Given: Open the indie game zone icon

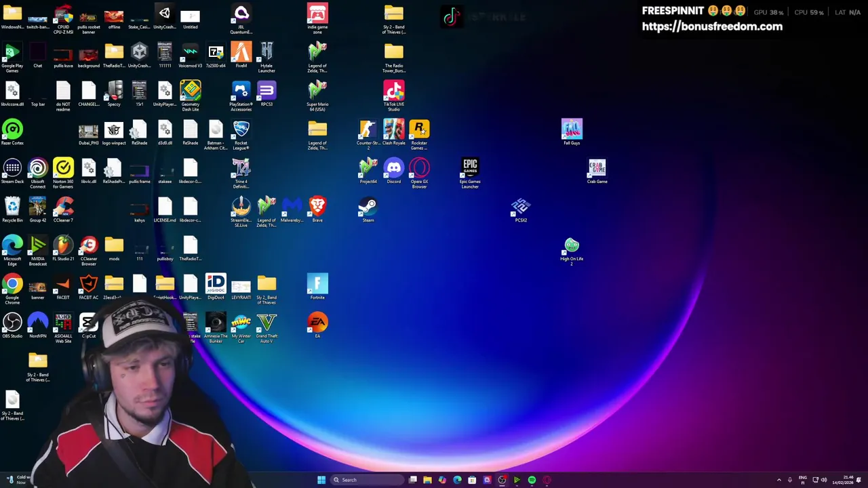Looking at the screenshot, I should (317, 19).
